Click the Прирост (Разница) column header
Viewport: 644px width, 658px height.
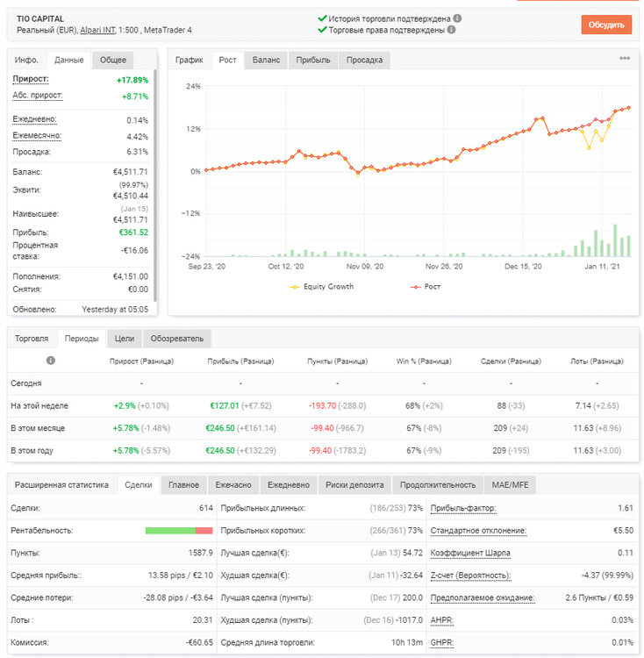141,361
